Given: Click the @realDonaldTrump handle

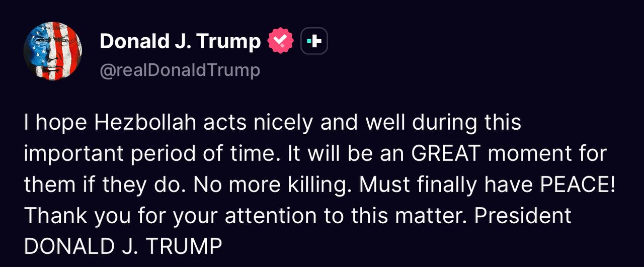Looking at the screenshot, I should pyautogui.click(x=180, y=70).
